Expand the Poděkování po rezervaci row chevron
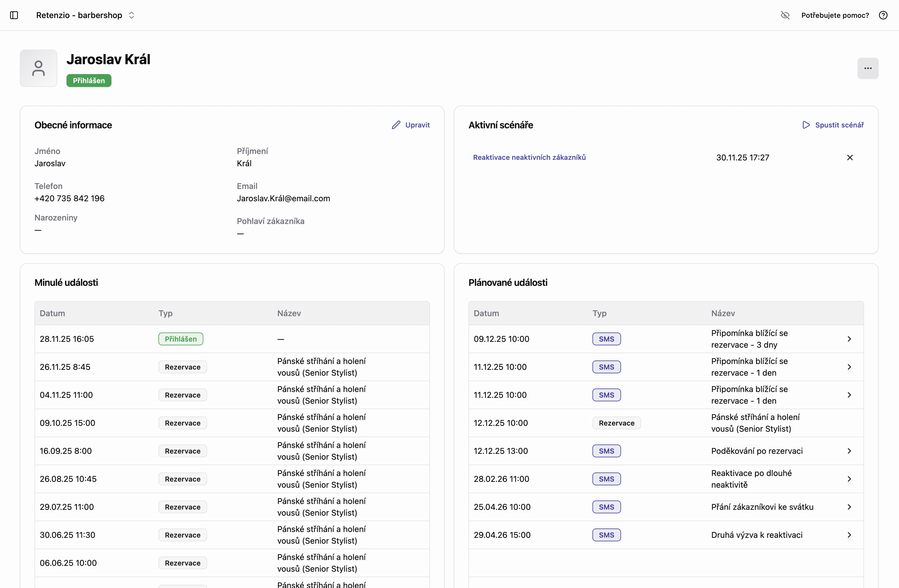 point(849,451)
